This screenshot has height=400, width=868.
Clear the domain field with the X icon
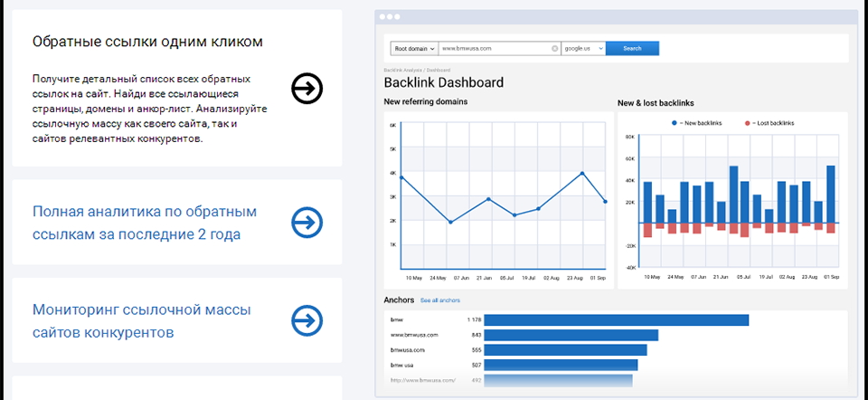pyautogui.click(x=554, y=49)
